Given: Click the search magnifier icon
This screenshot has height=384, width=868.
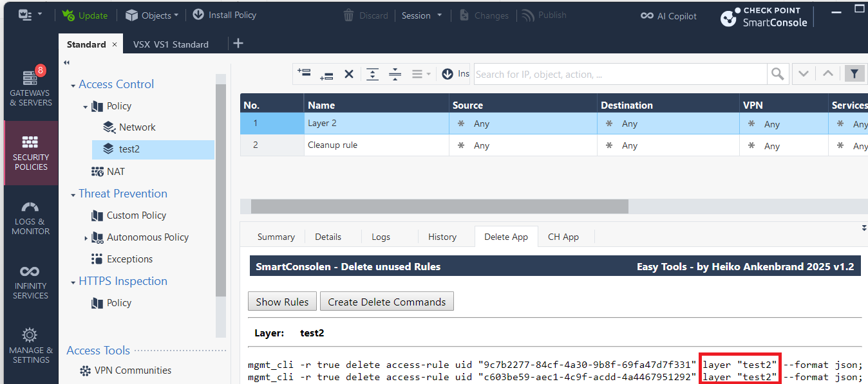Looking at the screenshot, I should pos(778,74).
